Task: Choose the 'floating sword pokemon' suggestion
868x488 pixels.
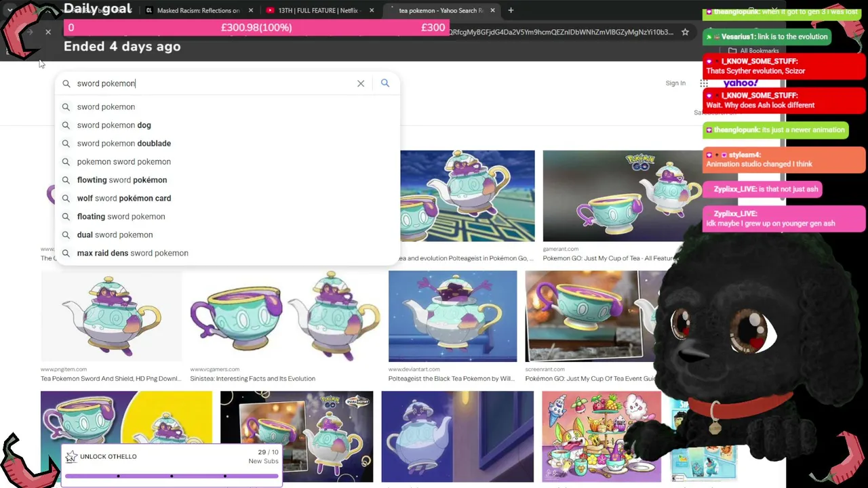Action: coord(228,216)
